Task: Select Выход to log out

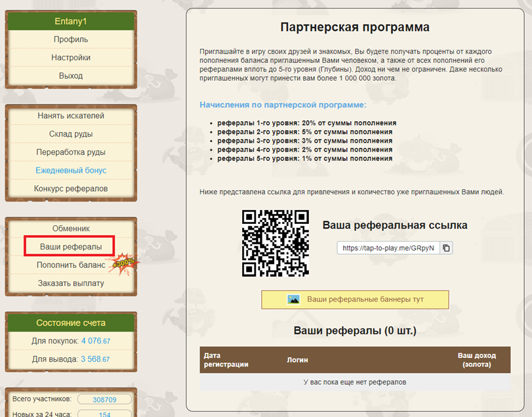Action: [x=71, y=76]
